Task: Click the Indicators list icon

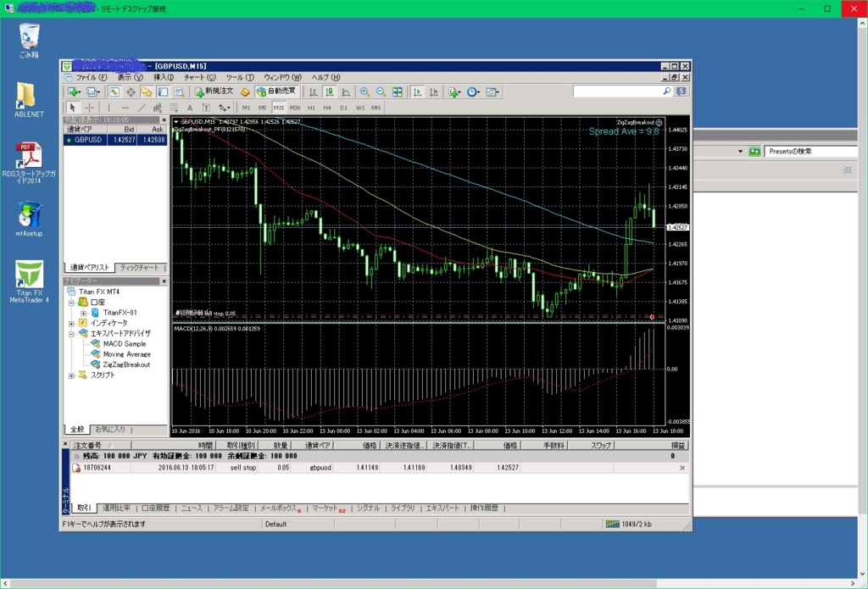Action: coord(453,92)
